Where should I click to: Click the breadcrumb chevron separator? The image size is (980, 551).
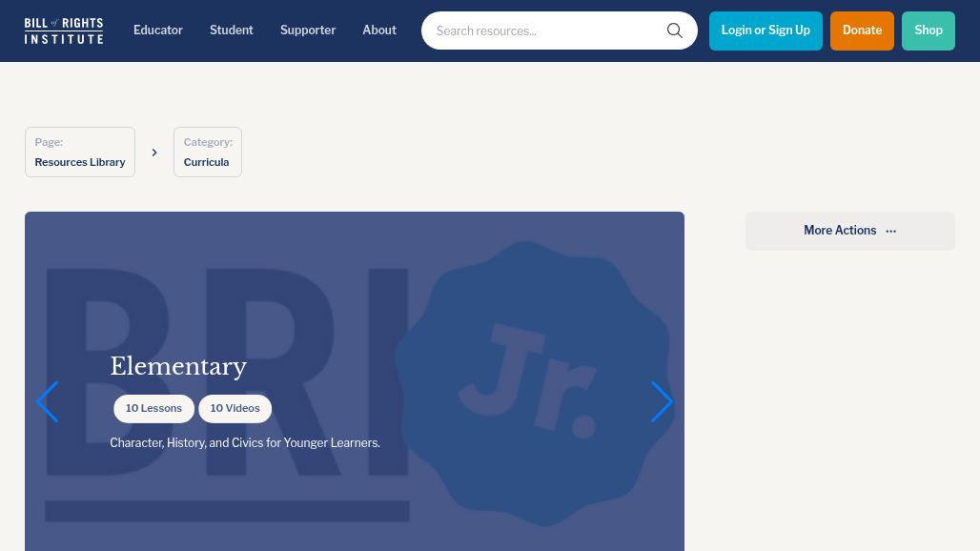[x=154, y=152]
